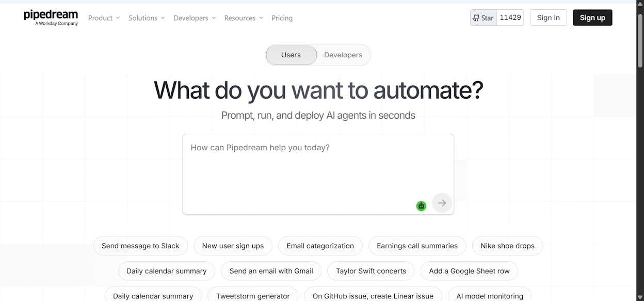Open the Developers dropdown in the navbar
Viewport: 644px width, 301px height.
[195, 18]
